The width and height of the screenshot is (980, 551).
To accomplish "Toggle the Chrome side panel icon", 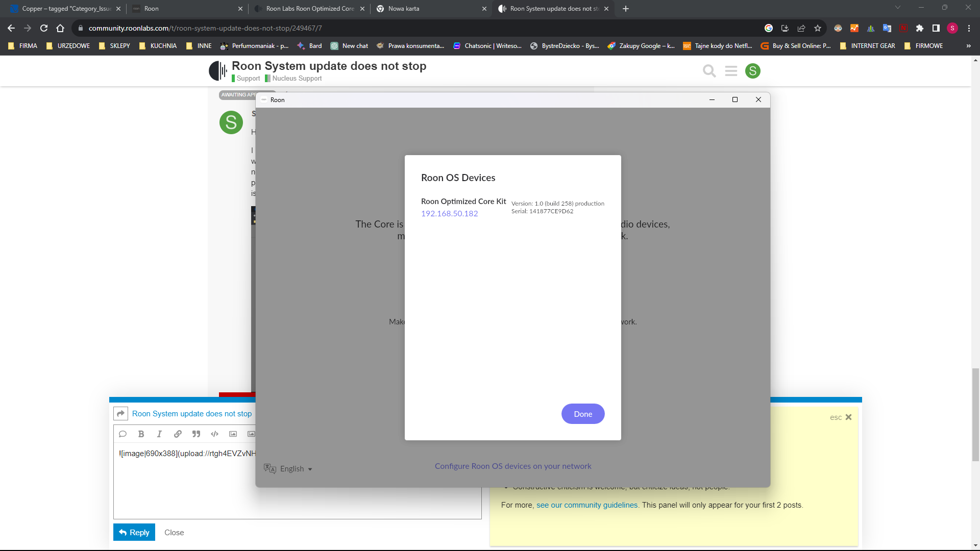I will pyautogui.click(x=936, y=28).
